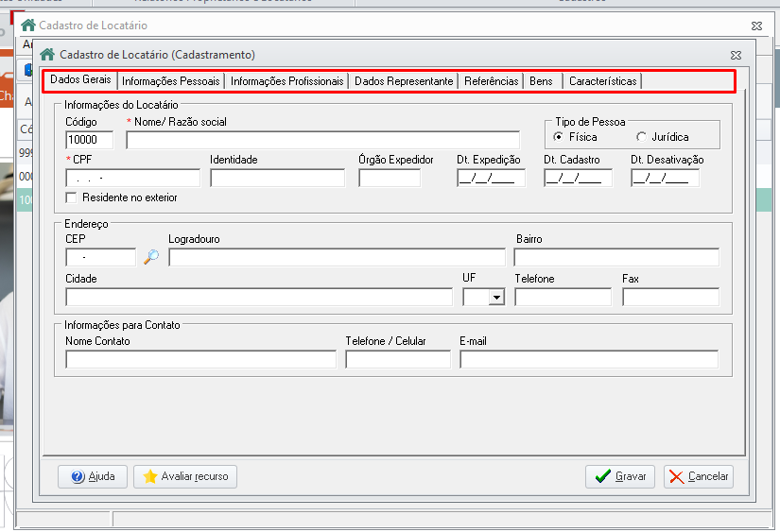Click the Cidade field
Screen dimensions: 780x532
coord(259,298)
